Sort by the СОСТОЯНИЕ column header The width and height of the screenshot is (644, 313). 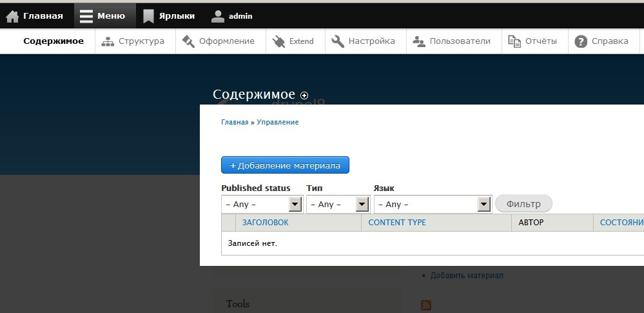point(622,223)
